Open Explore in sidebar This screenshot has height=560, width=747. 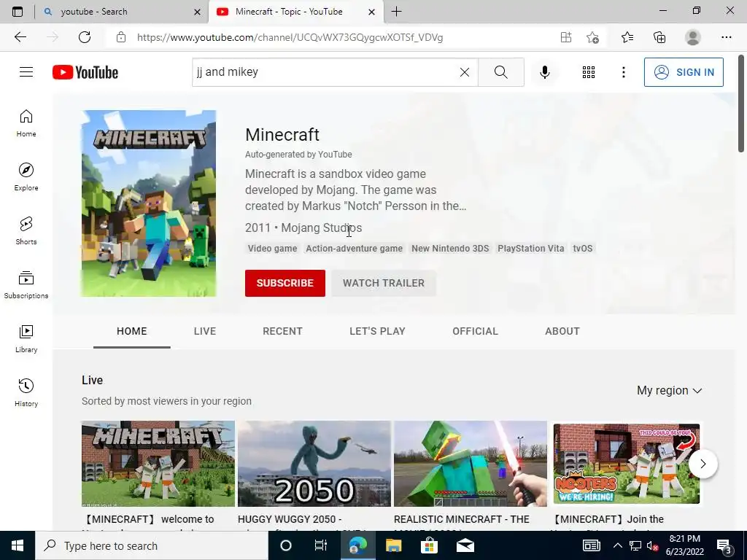point(26,177)
